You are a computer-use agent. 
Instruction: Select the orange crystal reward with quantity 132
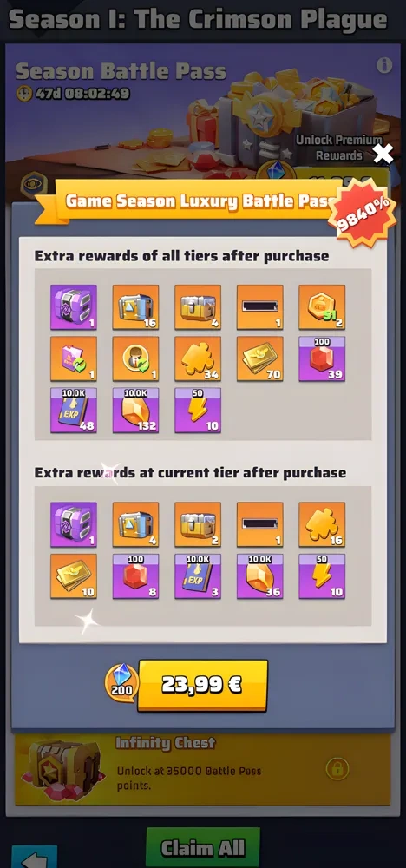click(x=135, y=411)
